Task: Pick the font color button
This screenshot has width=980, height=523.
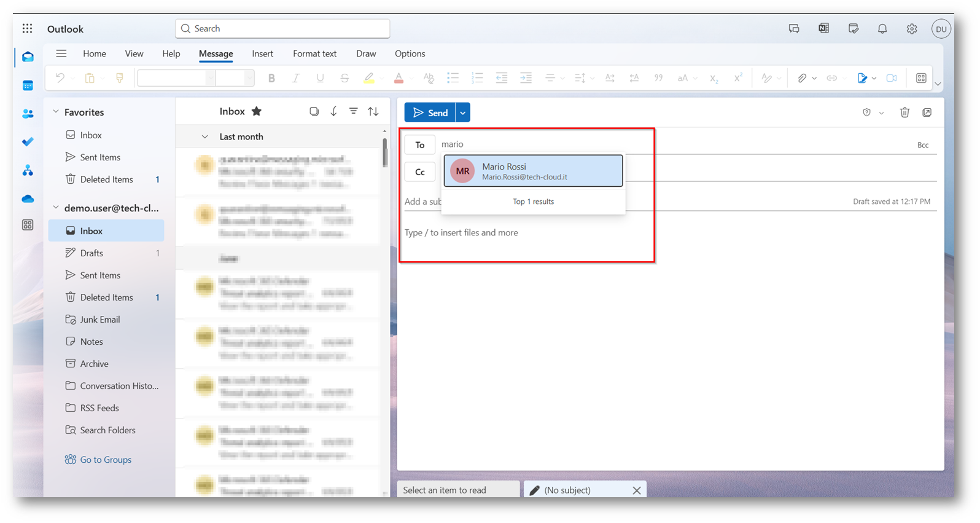Action: point(399,78)
